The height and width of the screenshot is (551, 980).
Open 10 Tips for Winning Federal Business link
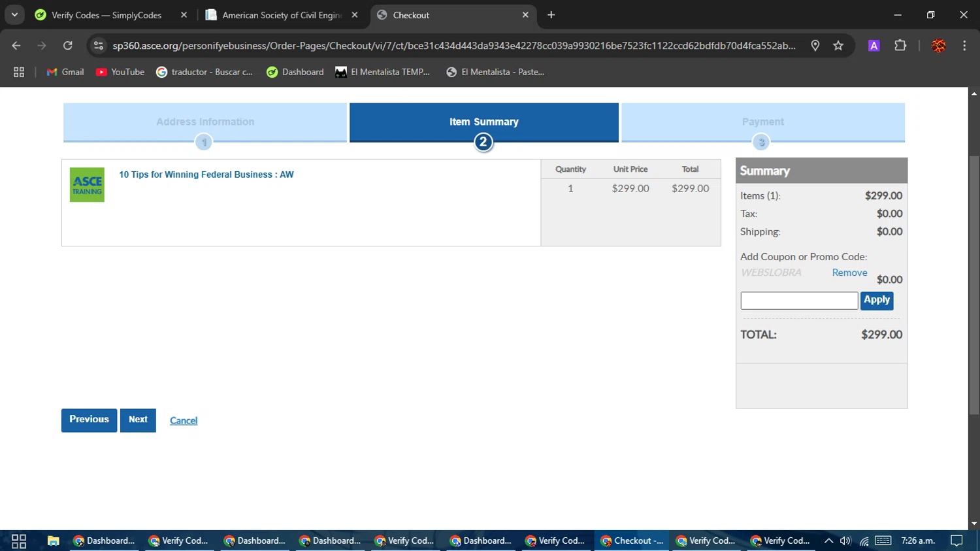pos(206,175)
